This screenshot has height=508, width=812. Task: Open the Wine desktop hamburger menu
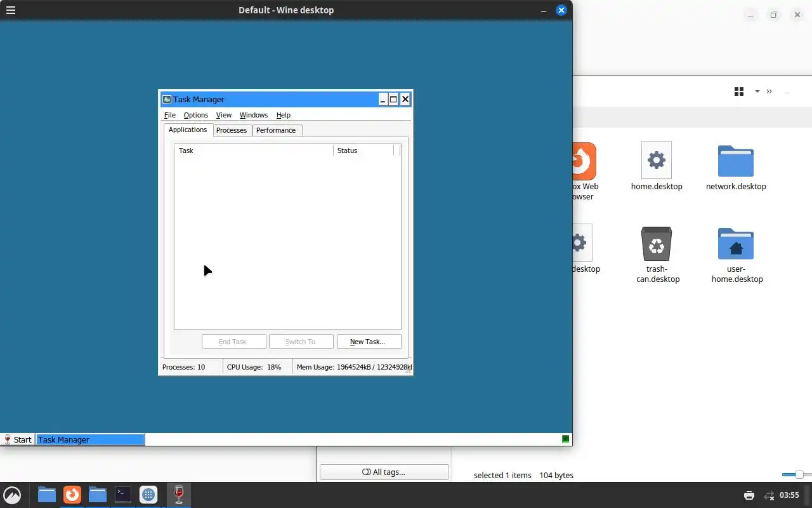pos(10,10)
